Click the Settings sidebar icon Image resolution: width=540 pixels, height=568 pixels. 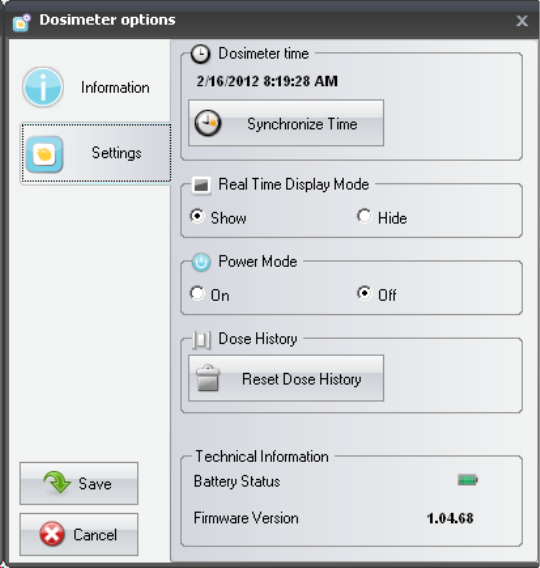(x=45, y=154)
